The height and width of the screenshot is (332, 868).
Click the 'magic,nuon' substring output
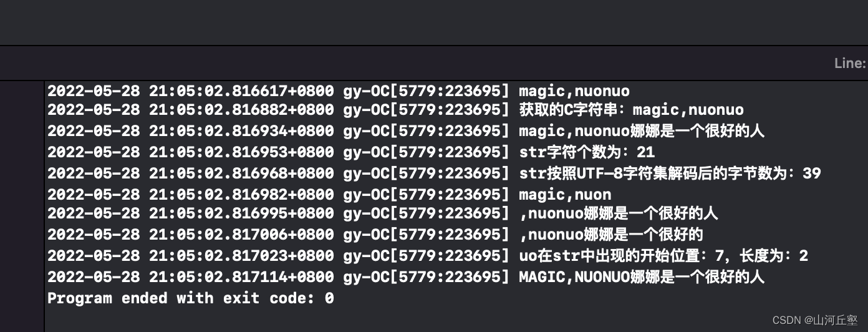coord(565,194)
